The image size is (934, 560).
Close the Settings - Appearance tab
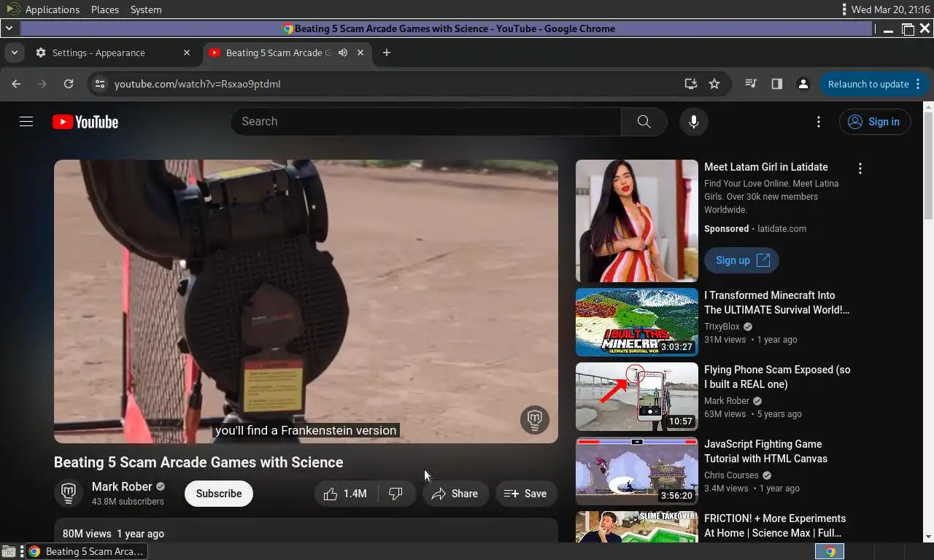(x=187, y=52)
